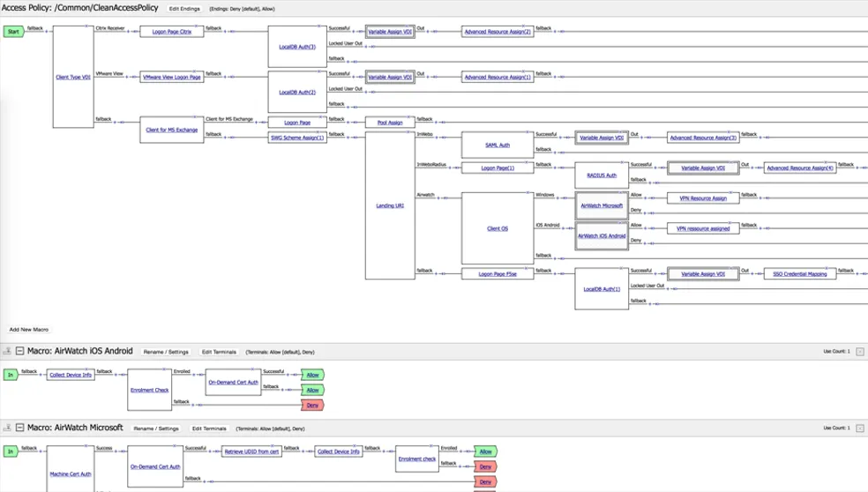Open the Logon Page item after Client for MS Exchange

[297, 123]
